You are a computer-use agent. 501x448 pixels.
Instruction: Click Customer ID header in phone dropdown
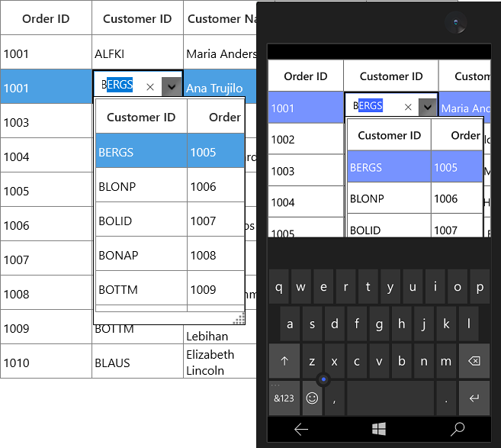click(389, 134)
